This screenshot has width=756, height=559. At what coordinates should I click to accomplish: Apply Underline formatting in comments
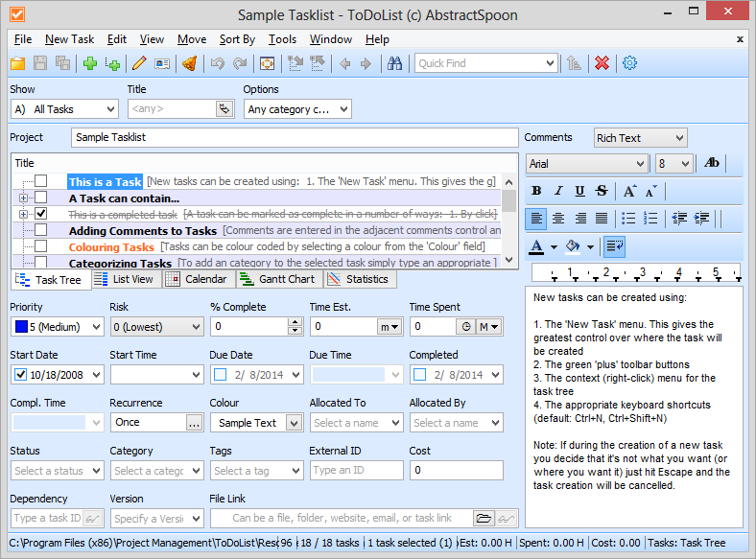tap(580, 191)
